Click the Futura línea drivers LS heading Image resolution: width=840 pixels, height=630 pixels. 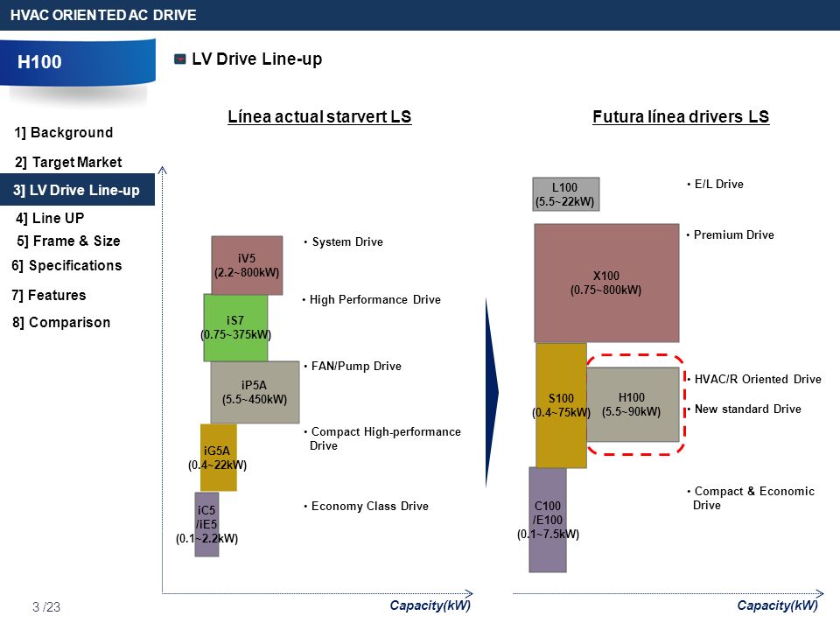681,116
